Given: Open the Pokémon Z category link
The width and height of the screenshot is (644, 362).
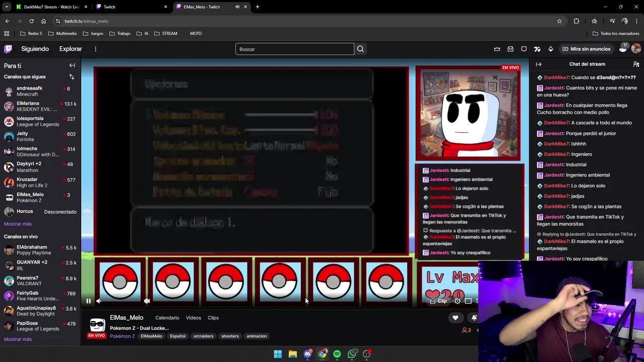Looking at the screenshot, I should point(122,336).
